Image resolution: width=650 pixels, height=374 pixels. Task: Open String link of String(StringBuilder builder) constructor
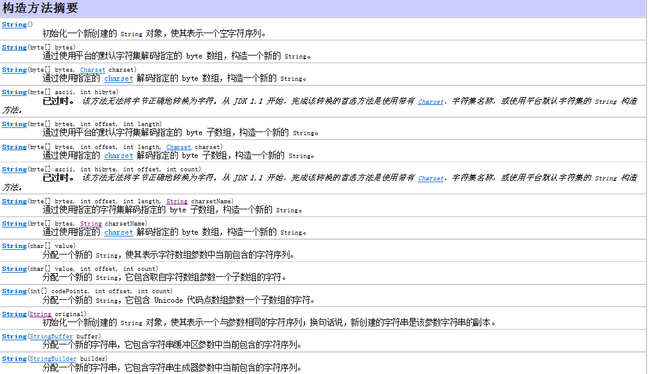(14, 359)
